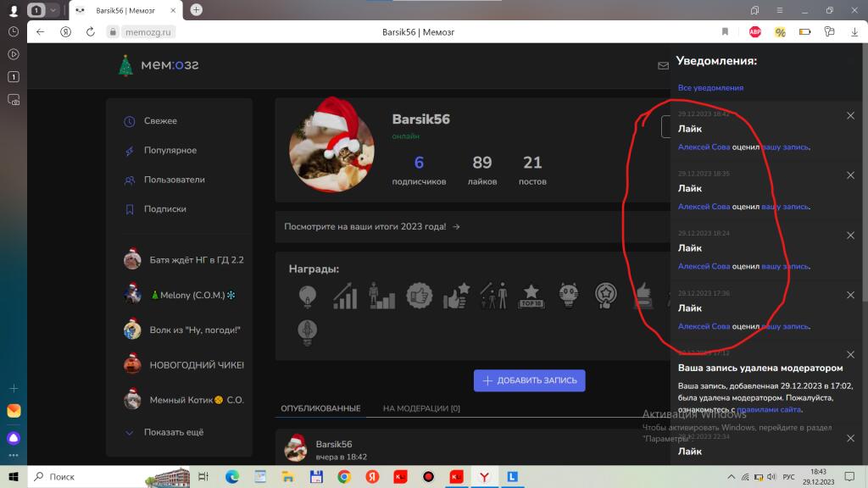868x488 pixels.
Task: Click Алексей Сова in the 18:42 notification
Action: [x=704, y=147]
